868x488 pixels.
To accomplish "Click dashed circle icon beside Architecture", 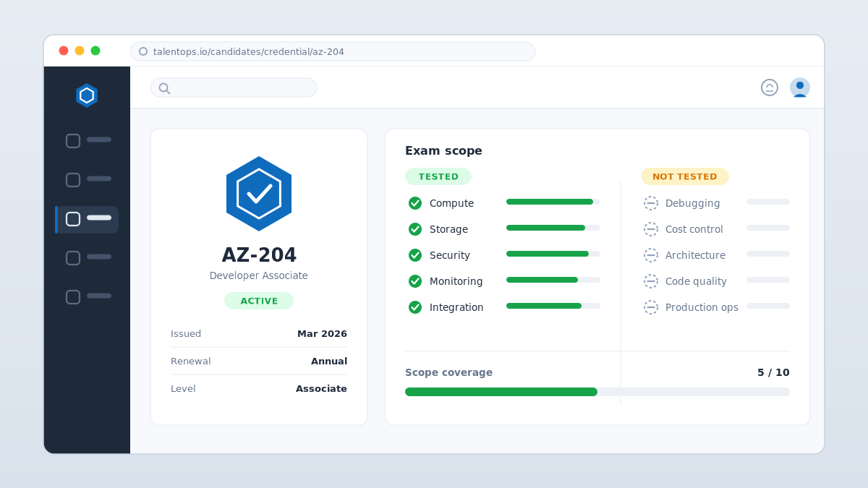I will coord(651,255).
